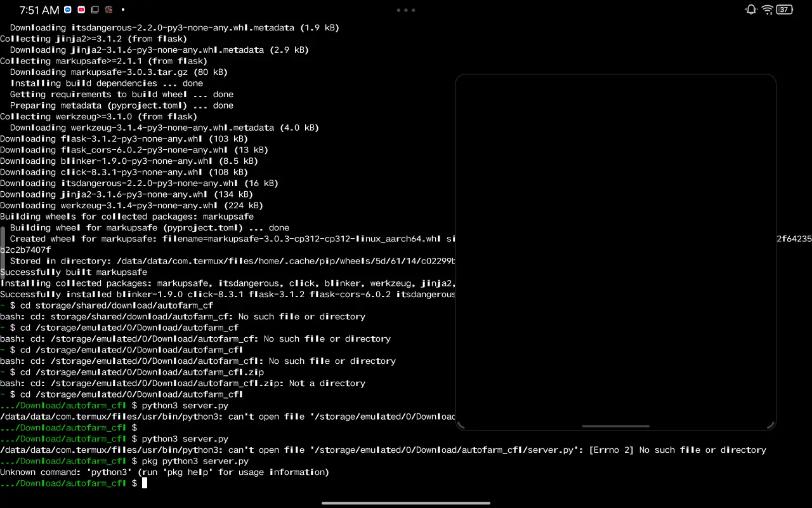Tap 'Downloading werkzeug-3.1.4-py3-none-any.whl (224 kB)' line
The image size is (812, 508).
pyautogui.click(x=131, y=206)
